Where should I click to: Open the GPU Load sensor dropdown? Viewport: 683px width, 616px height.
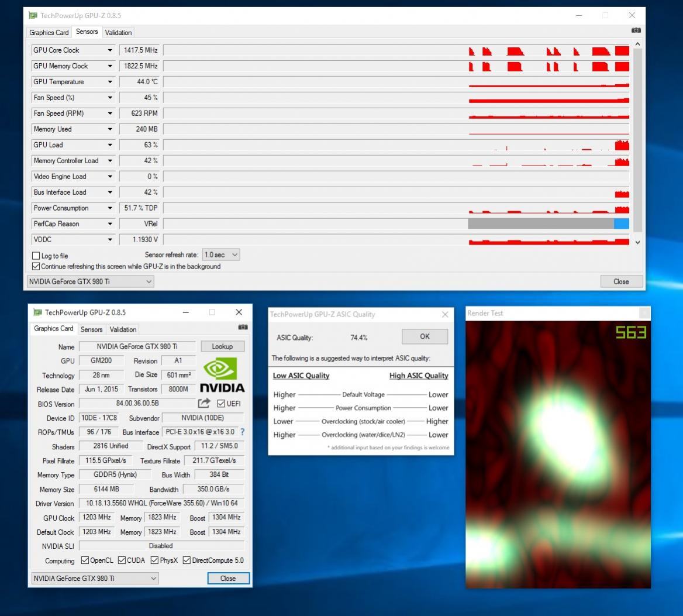pyautogui.click(x=110, y=144)
